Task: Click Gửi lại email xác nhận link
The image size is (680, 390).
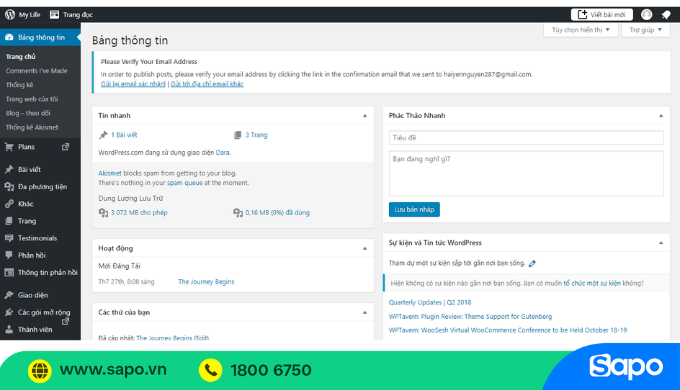Action: pyautogui.click(x=133, y=84)
